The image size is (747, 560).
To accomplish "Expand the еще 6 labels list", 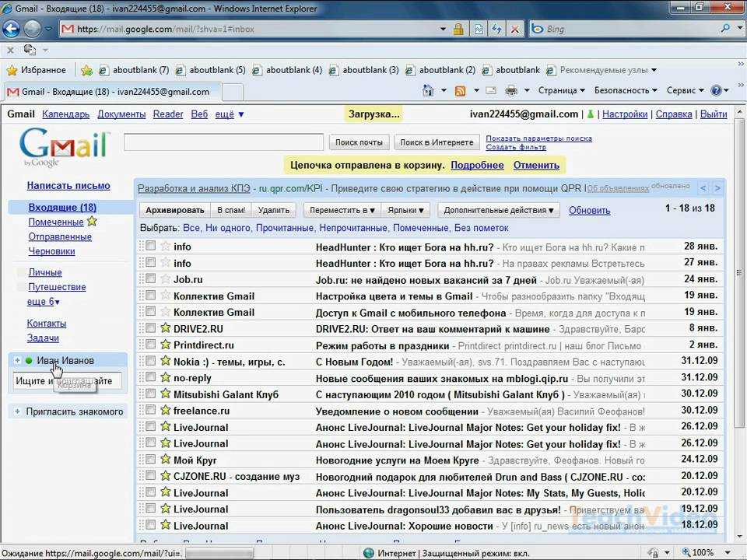I will (44, 302).
